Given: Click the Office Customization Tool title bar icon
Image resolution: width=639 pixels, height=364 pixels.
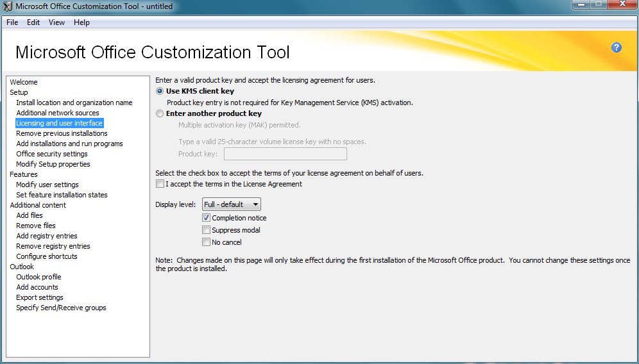Looking at the screenshot, I should pyautogui.click(x=7, y=6).
